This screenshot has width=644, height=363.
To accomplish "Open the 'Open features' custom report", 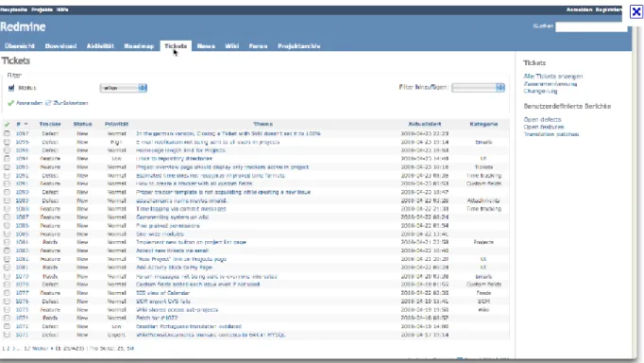I will 544,127.
